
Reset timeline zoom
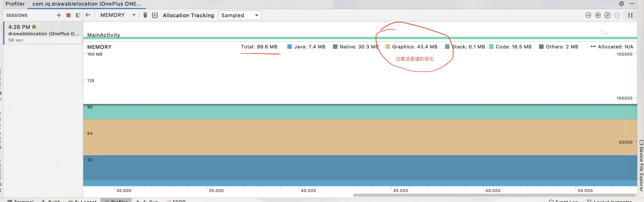point(608,15)
